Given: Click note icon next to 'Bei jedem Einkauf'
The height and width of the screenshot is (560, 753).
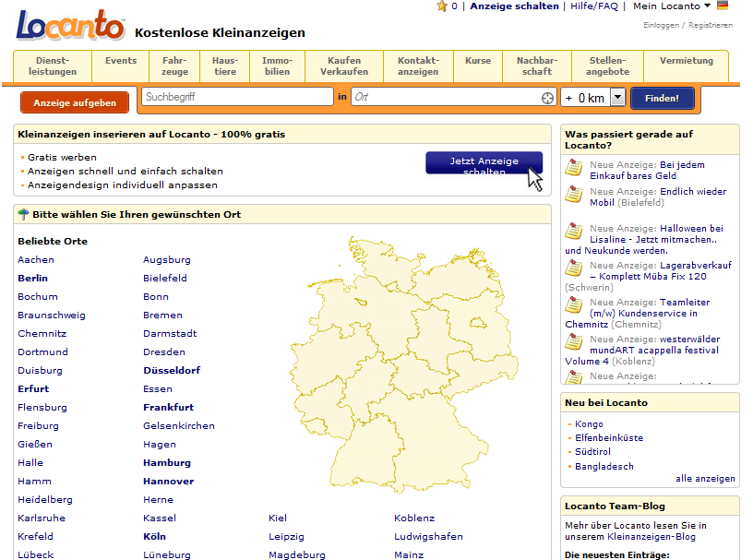Looking at the screenshot, I should (573, 168).
